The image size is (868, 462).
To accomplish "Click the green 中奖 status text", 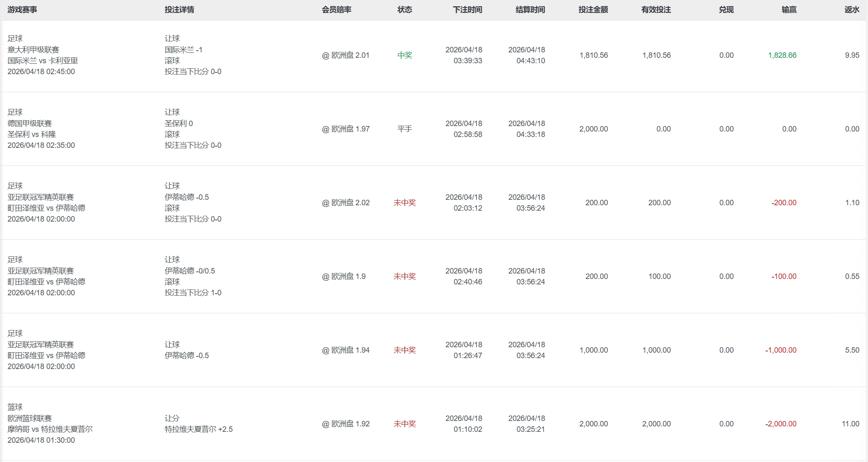I will click(404, 55).
